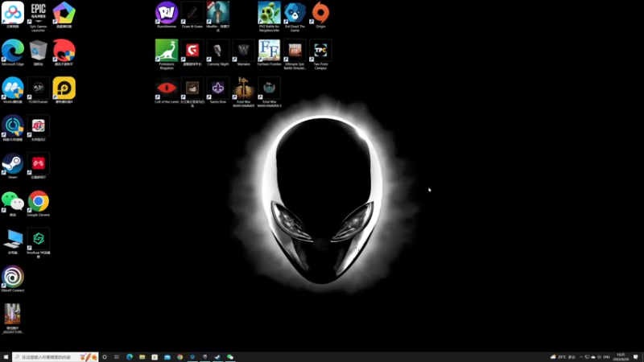Open the notification center icon
Screen dimensions: 644x362
pos(636,357)
